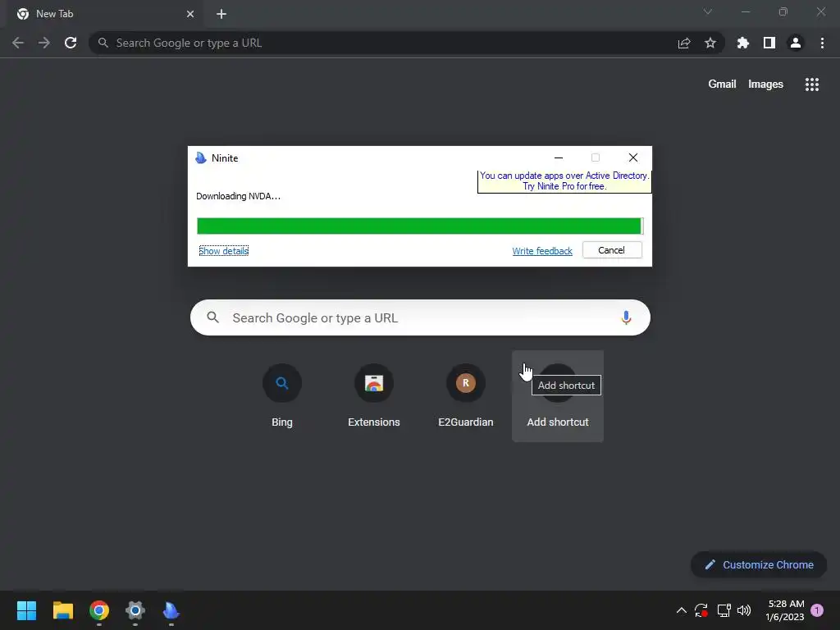Open network status tray icon
Image resolution: width=840 pixels, height=630 pixels.
724,610
